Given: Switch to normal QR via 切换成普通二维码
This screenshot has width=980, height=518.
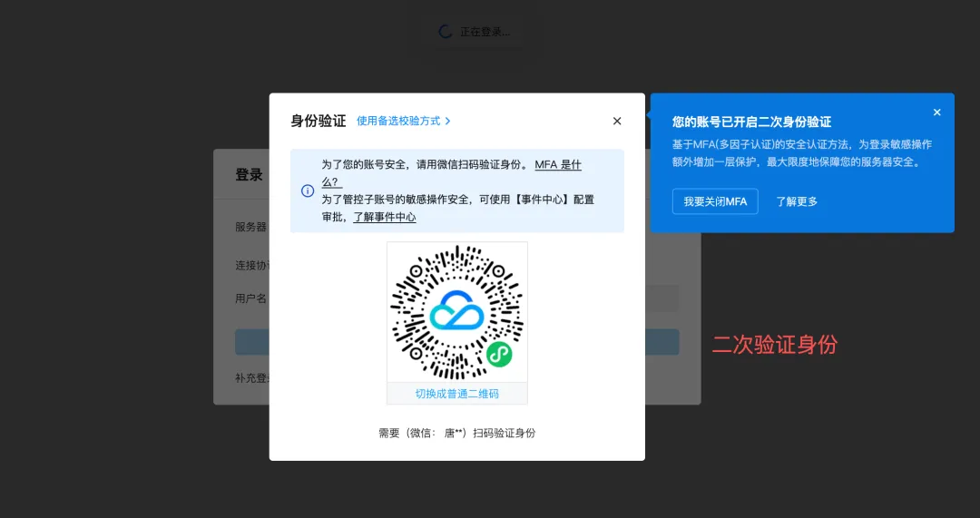Looking at the screenshot, I should click(x=456, y=394).
